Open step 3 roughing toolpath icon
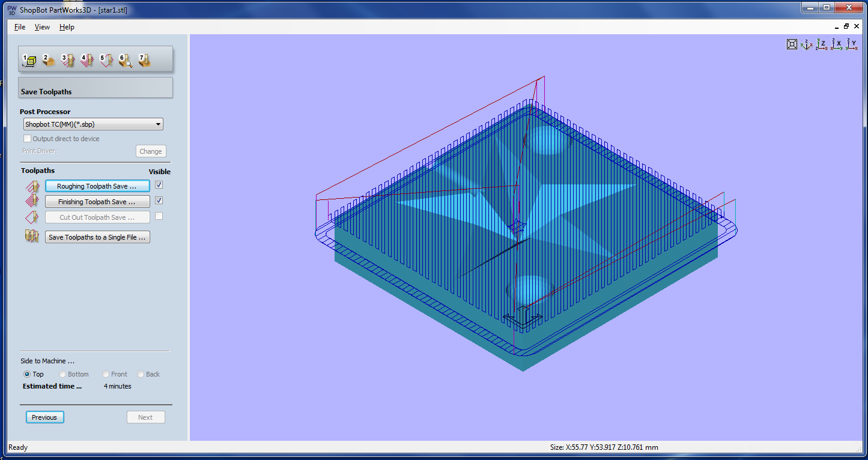Screen dimensions: 868x460 coord(68,60)
